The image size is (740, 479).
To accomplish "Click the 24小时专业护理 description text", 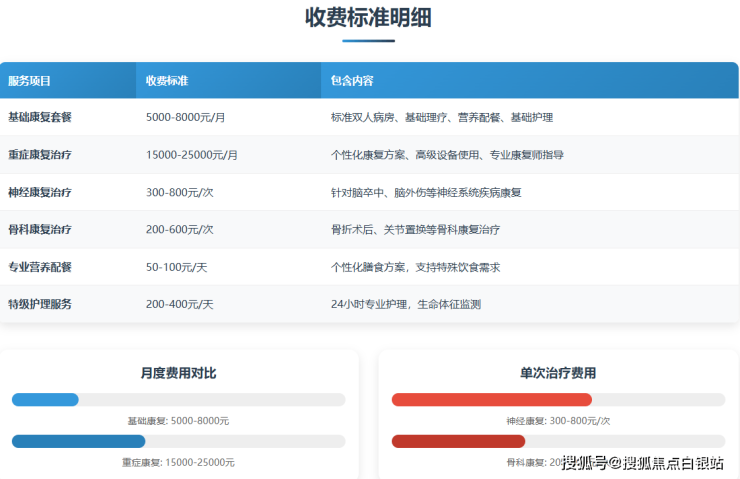I will [406, 304].
